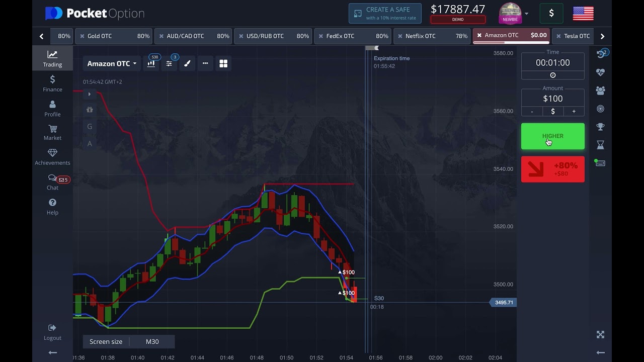The width and height of the screenshot is (644, 362).
Task: Toggle amount currency dollar sign button
Action: (x=553, y=111)
